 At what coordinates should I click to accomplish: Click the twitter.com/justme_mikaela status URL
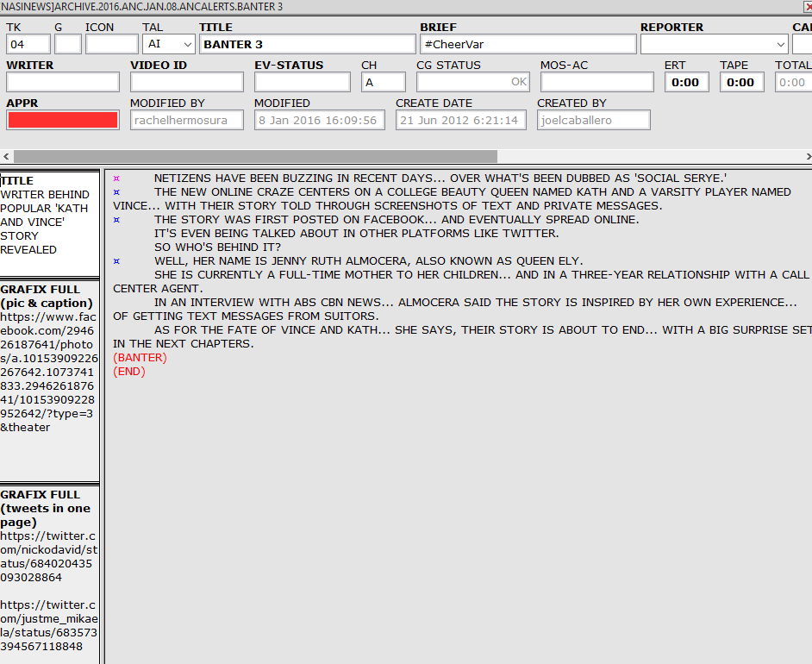tap(48, 626)
